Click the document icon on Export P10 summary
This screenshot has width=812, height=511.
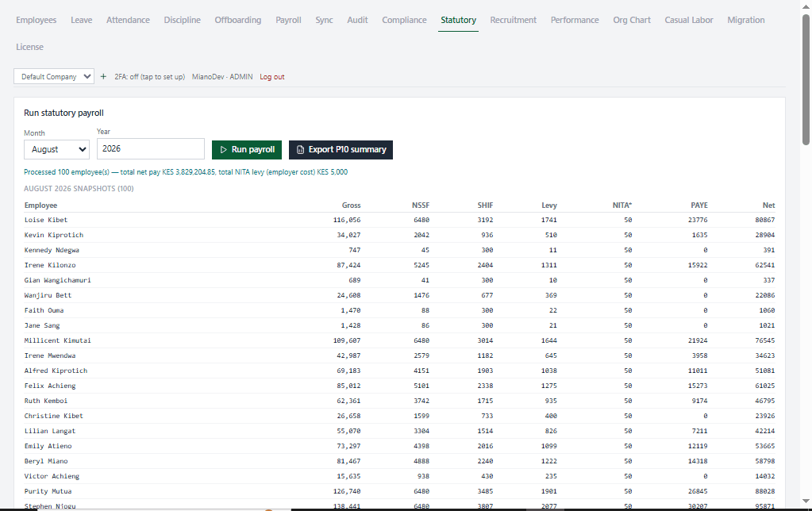tap(300, 150)
